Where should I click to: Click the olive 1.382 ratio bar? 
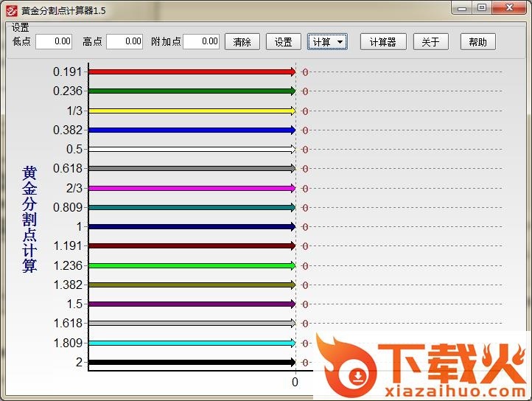tap(192, 285)
